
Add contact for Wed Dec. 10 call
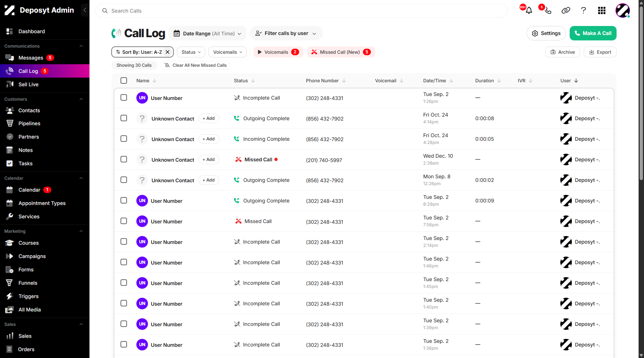pyautogui.click(x=209, y=160)
